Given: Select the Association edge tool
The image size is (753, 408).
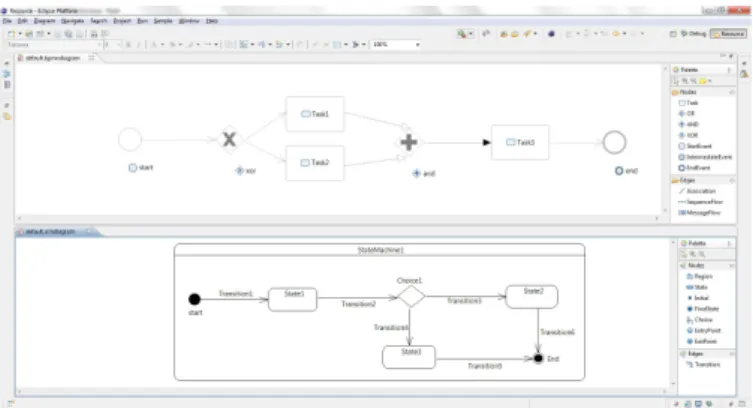Looking at the screenshot, I should coord(697,191).
